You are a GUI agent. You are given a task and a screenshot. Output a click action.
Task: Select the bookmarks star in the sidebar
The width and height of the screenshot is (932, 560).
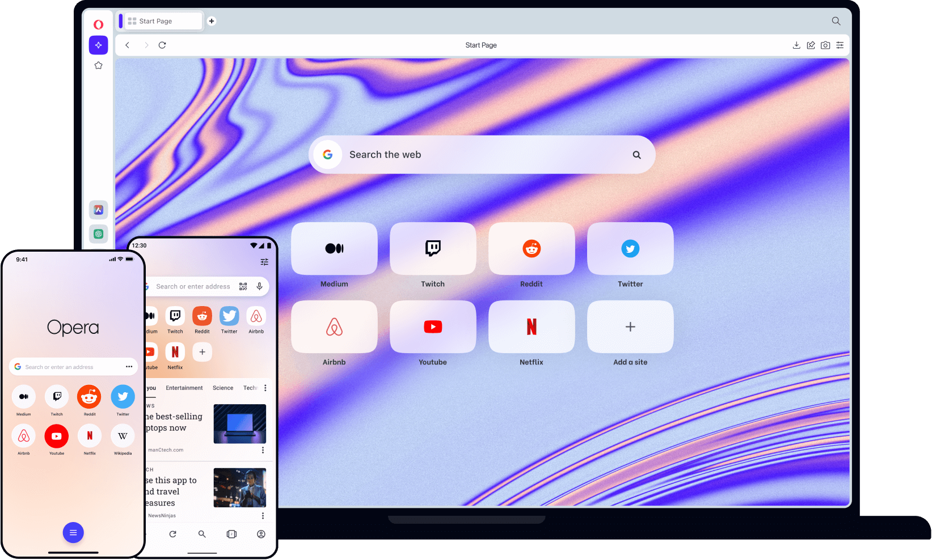click(x=98, y=65)
